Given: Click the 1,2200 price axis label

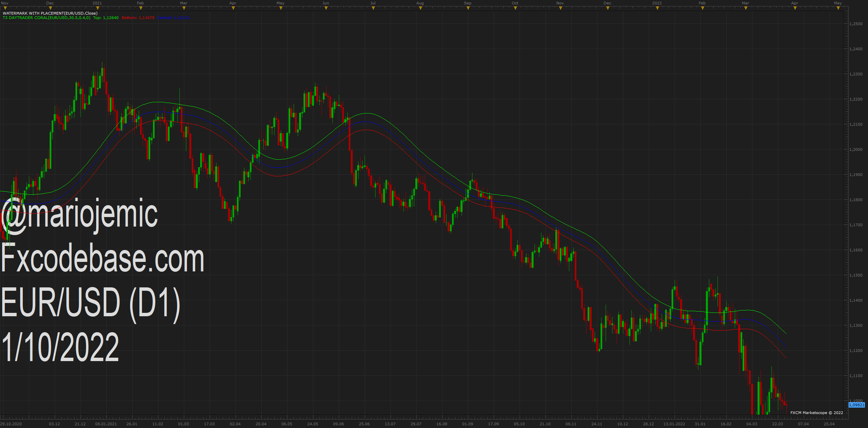Looking at the screenshot, I should coord(856,99).
